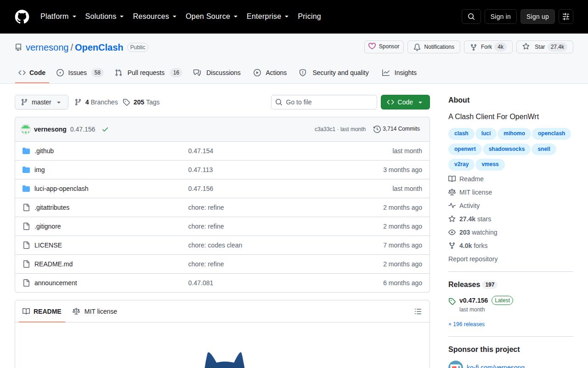Expand the Resources menu
The height and width of the screenshot is (368, 588).
click(155, 17)
